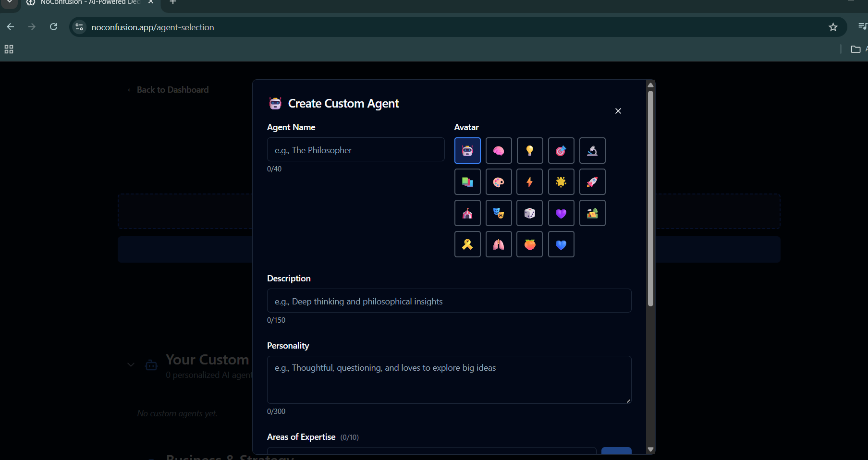Image resolution: width=868 pixels, height=460 pixels.
Task: Click the Agent Name input field
Action: (356, 150)
